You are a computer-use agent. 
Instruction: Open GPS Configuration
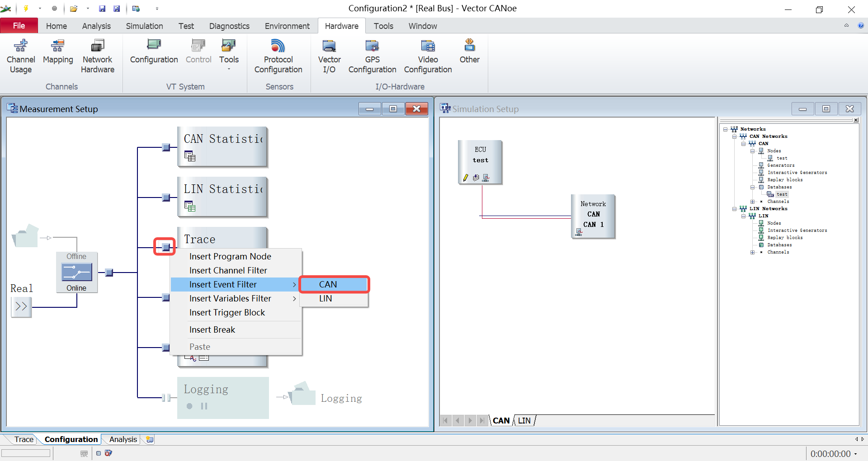tap(372, 56)
